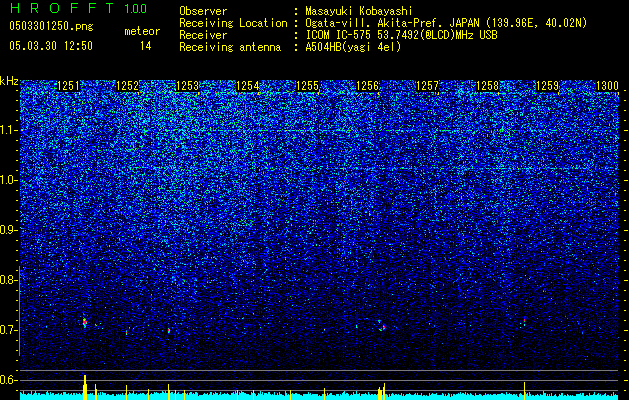The image size is (629, 400).
Task: Click the meteor echo after the 1251 marker
Action: [85, 322]
